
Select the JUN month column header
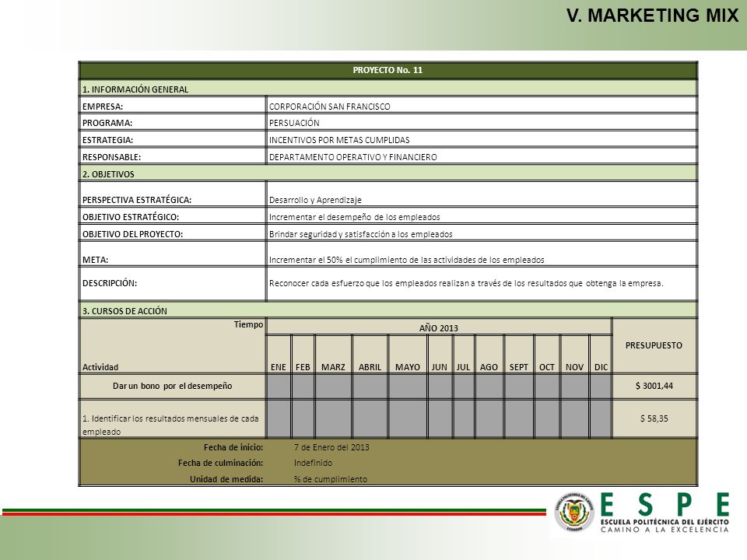(x=439, y=355)
